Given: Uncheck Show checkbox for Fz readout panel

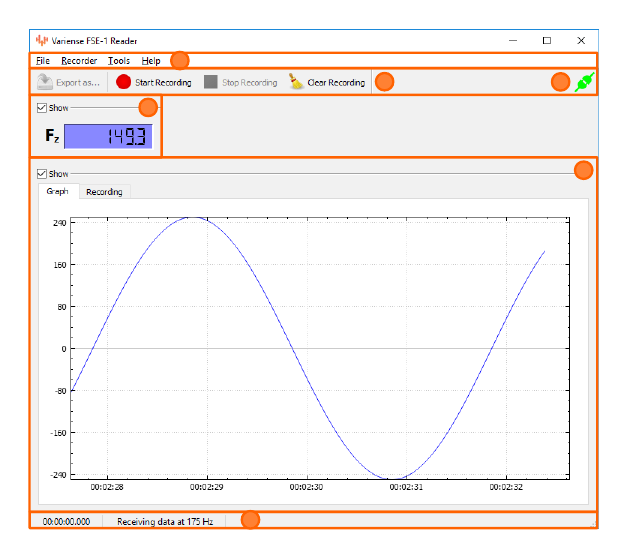Looking at the screenshot, I should pyautogui.click(x=41, y=107).
